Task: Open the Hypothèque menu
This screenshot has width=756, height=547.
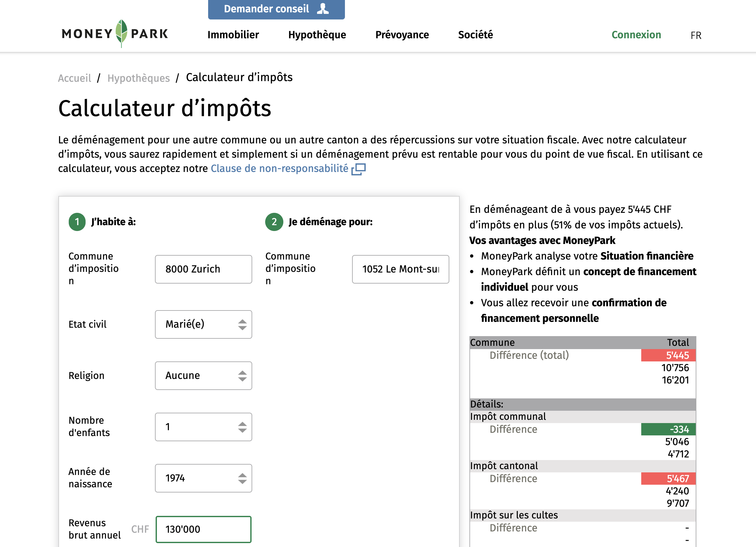Action: tap(317, 35)
